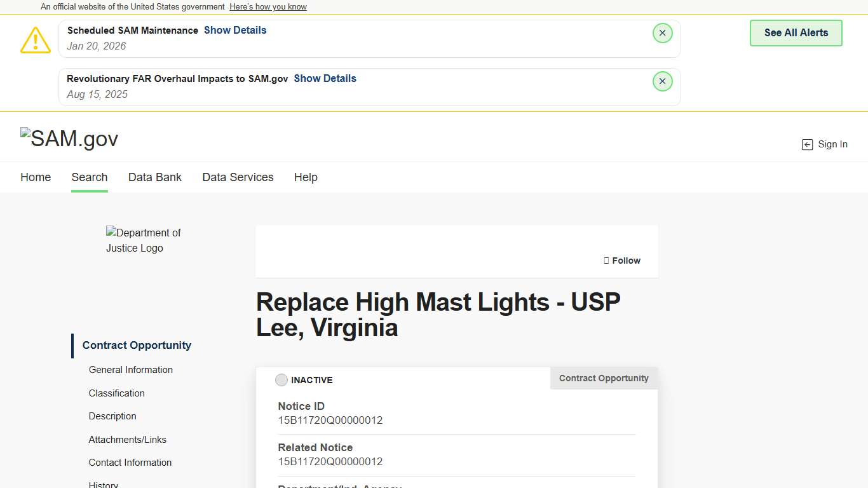The height and width of the screenshot is (488, 868).
Task: Click the yellow warning triangle icon
Action: click(x=36, y=40)
